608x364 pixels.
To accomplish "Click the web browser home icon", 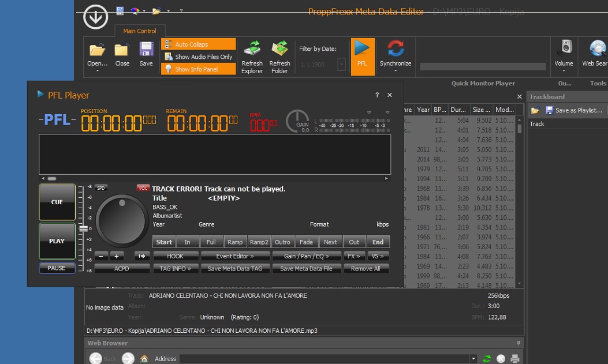I will (144, 359).
